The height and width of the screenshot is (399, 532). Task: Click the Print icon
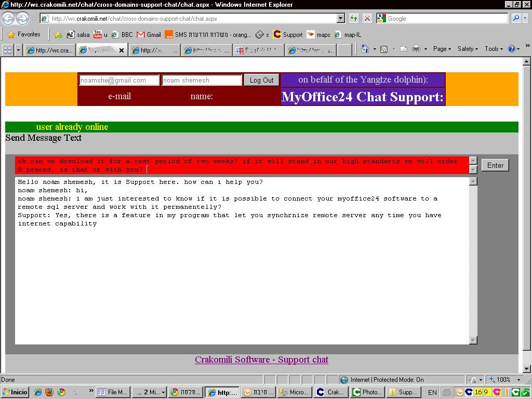(x=416, y=49)
